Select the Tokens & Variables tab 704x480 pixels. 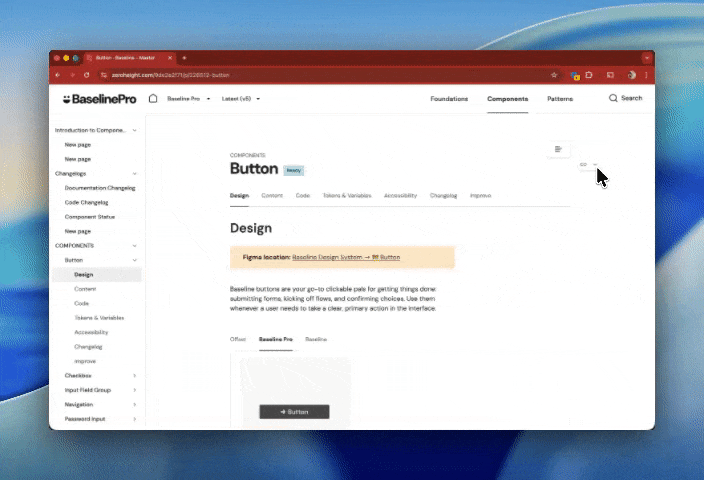[346, 196]
